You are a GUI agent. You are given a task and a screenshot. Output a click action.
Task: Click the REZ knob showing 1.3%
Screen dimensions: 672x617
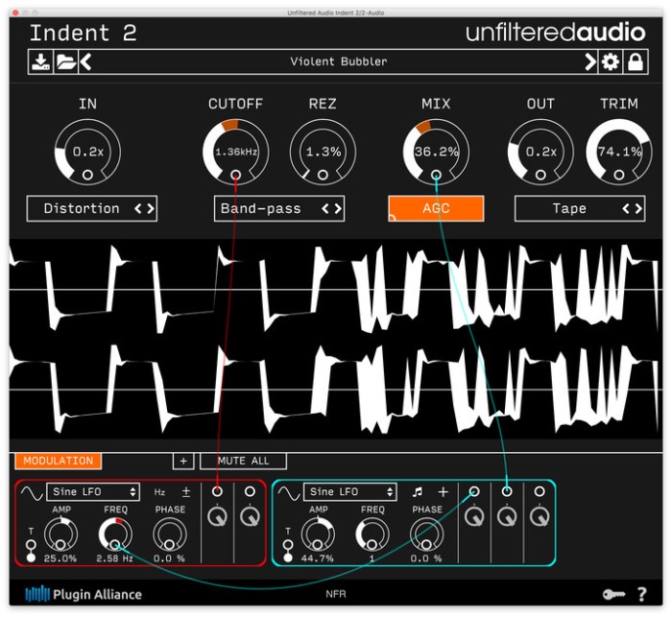[x=323, y=152]
